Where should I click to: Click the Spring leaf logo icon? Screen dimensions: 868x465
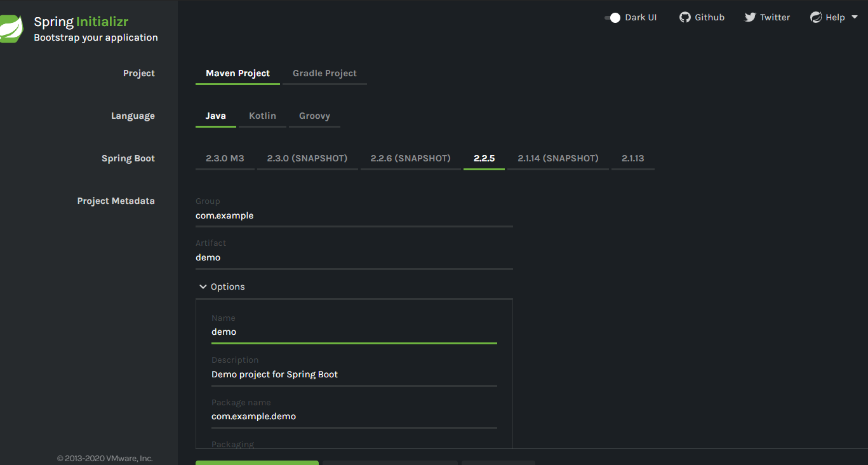11,29
